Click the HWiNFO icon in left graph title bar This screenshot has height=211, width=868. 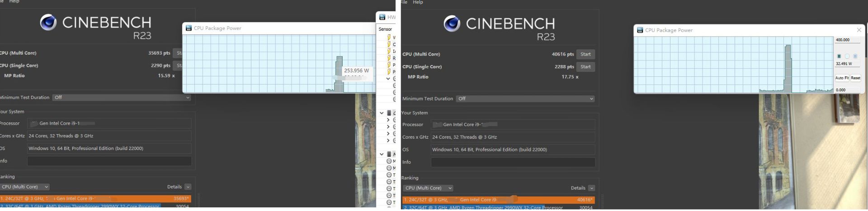(x=189, y=28)
